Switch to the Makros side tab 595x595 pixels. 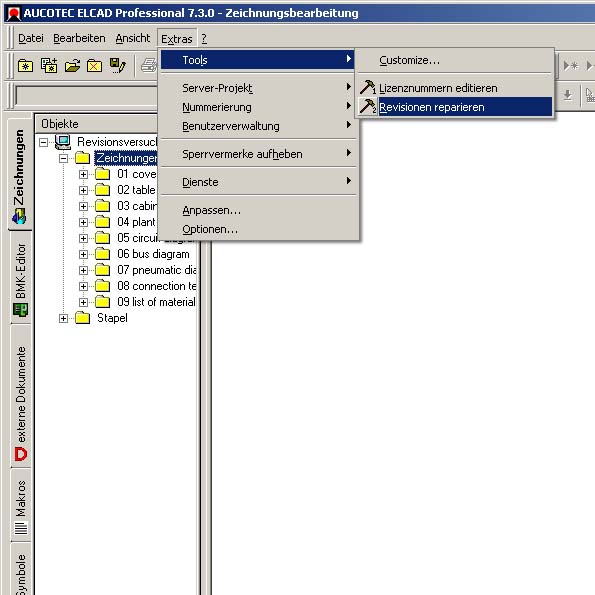point(20,505)
